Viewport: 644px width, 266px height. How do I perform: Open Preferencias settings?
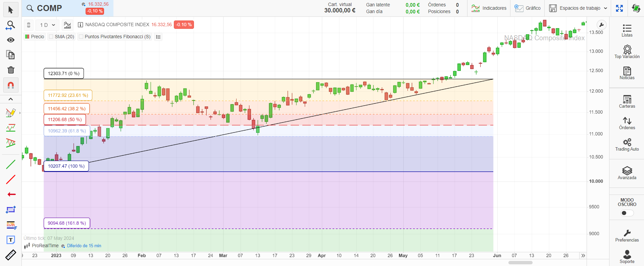(627, 235)
